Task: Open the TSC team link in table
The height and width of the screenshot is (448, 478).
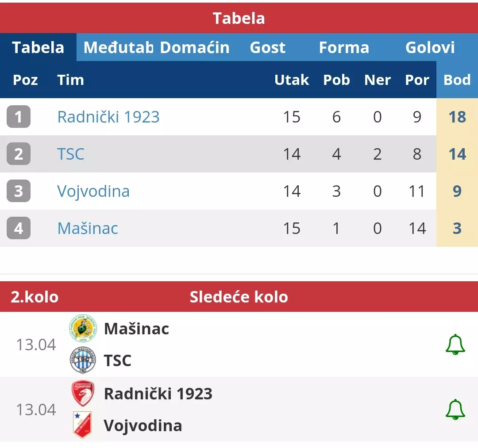Action: coord(71,154)
